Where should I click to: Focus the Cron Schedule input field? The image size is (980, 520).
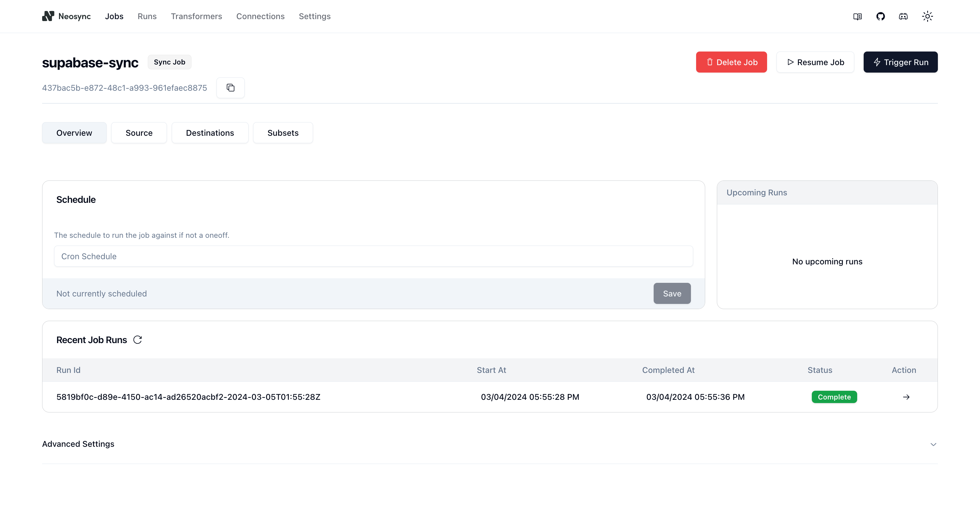click(373, 256)
